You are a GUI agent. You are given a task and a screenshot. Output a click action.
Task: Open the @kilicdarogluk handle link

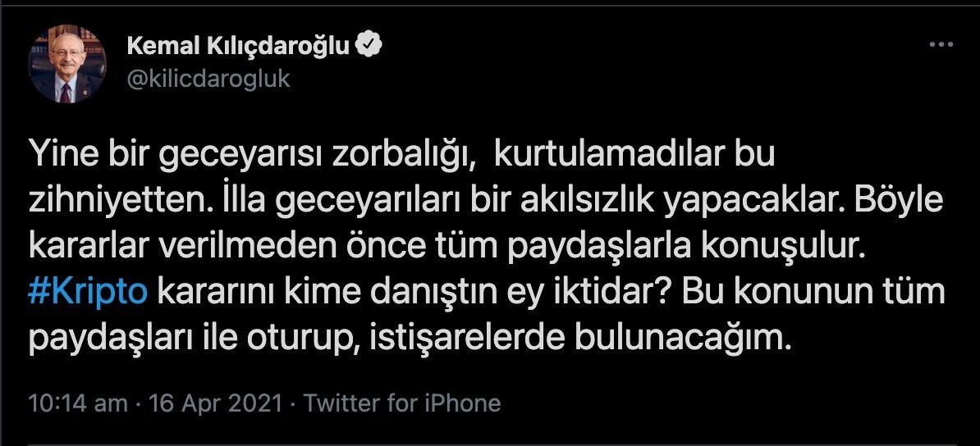[x=208, y=80]
